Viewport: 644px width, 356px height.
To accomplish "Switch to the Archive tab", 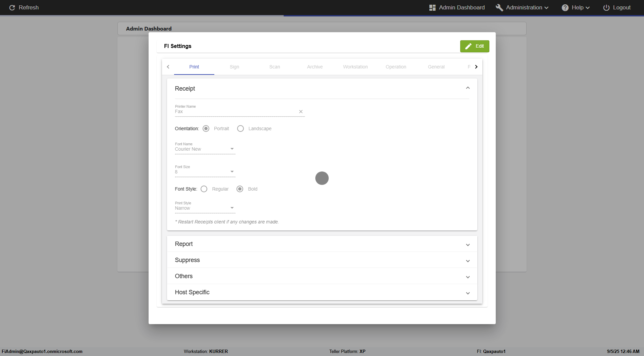I will pos(315,67).
